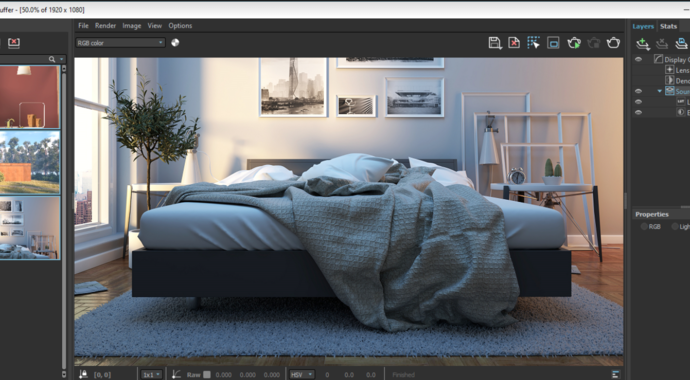The width and height of the screenshot is (690, 380).
Task: Switch to the Layers tab
Action: [643, 26]
